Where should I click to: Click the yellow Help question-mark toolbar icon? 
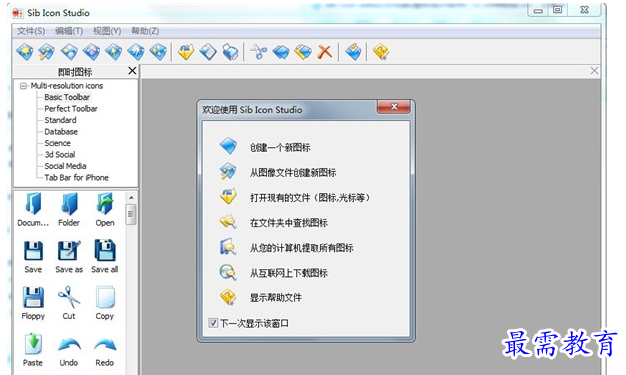pos(381,52)
